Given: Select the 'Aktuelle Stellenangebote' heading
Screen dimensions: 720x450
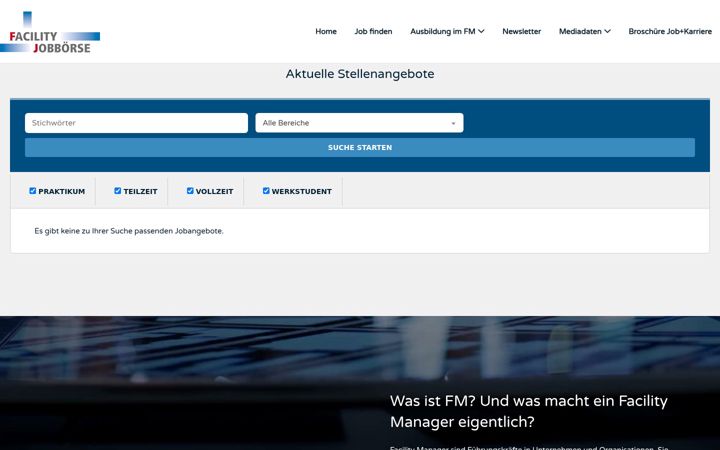Looking at the screenshot, I should (360, 74).
